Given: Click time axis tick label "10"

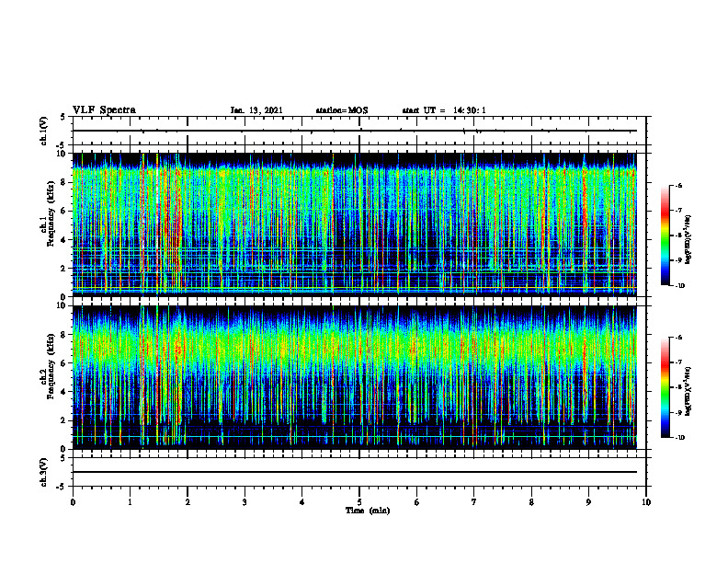Looking at the screenshot, I should 646,502.
